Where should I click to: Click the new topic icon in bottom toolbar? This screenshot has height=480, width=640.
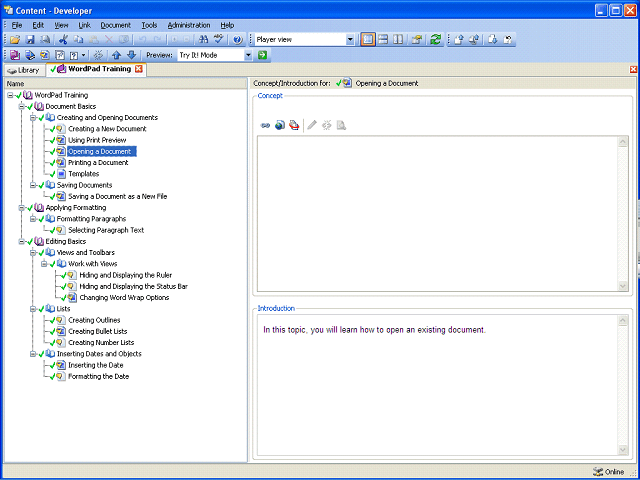45,55
